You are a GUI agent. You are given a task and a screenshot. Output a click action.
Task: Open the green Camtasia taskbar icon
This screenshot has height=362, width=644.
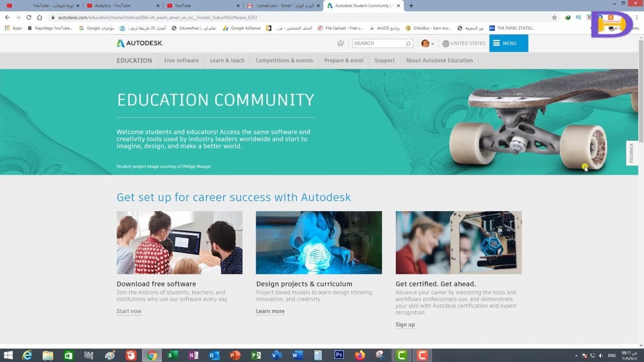tap(401, 355)
